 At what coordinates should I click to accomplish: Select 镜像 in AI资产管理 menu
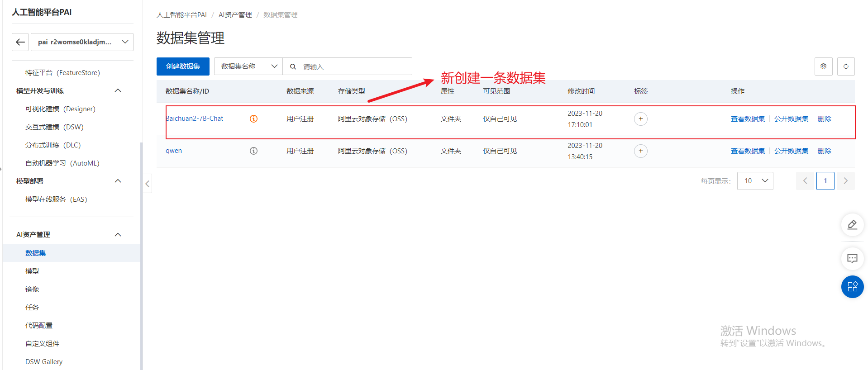pyautogui.click(x=32, y=289)
